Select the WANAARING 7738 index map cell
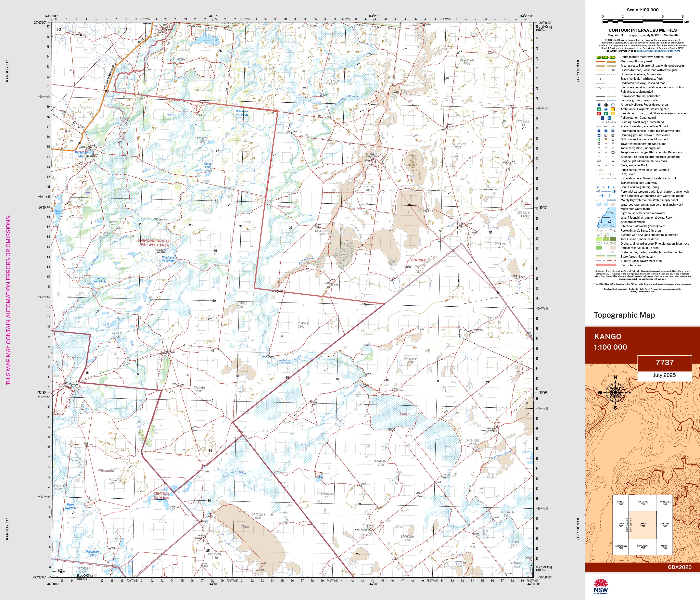This screenshot has height=600, width=700. coord(642,503)
